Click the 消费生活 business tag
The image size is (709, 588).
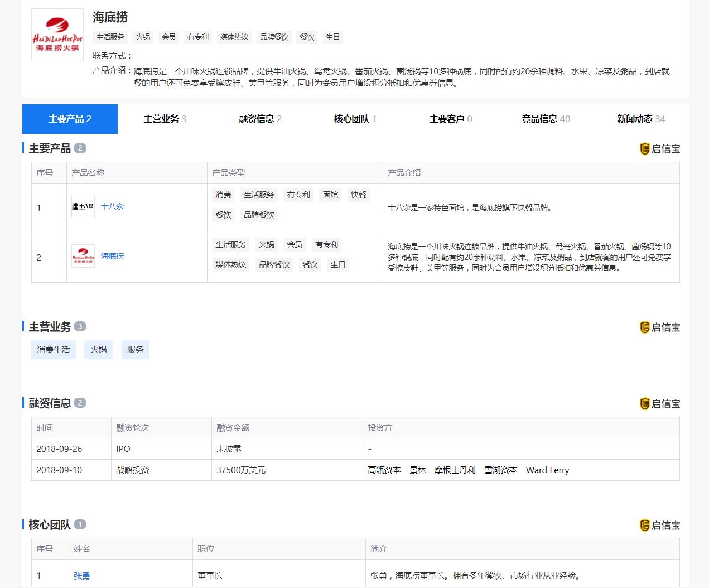tap(54, 350)
